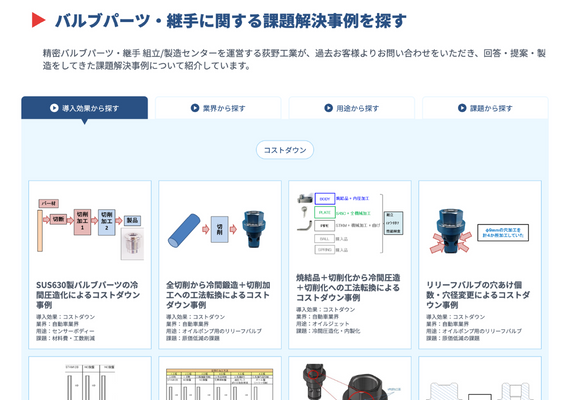Open 焼結品+切削化 case study title

point(348,288)
